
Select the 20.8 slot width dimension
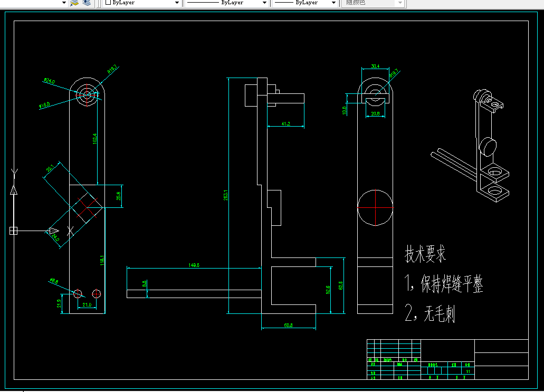[375, 113]
